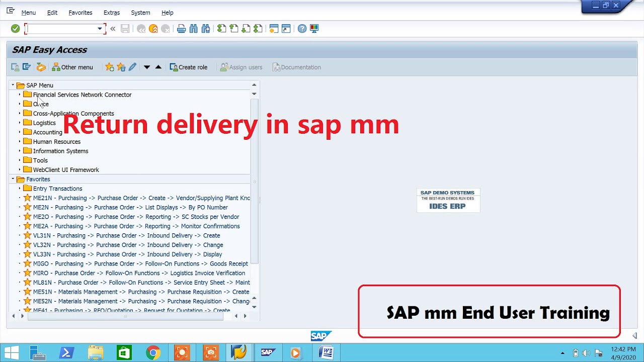644x362 pixels.
Task: Expand the Information Systems folder
Action: tap(20, 151)
